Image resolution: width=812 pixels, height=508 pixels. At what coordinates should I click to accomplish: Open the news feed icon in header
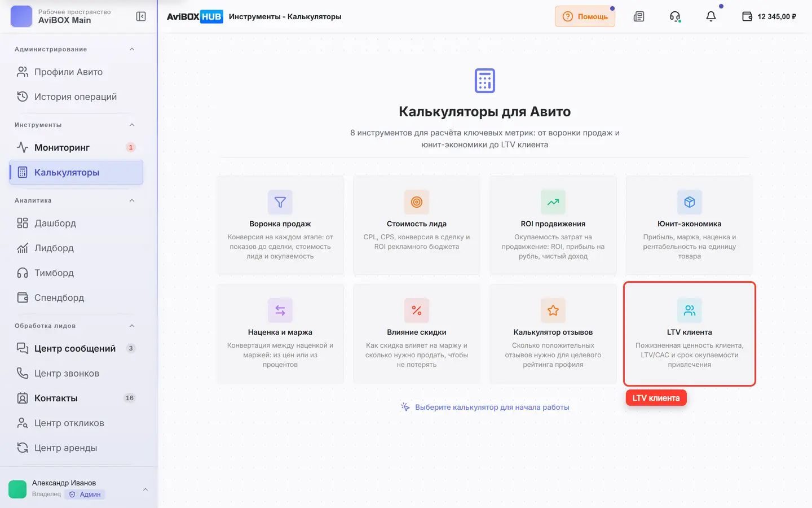click(x=639, y=16)
